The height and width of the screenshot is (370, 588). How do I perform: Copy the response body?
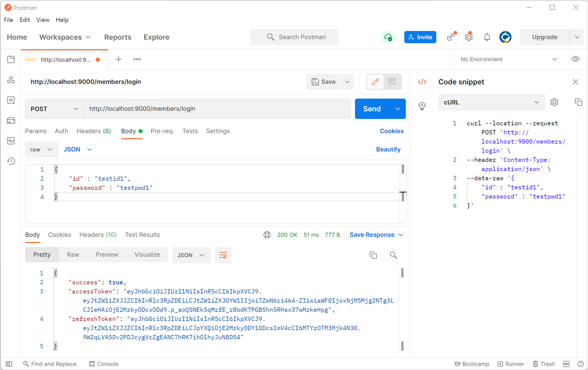[373, 255]
